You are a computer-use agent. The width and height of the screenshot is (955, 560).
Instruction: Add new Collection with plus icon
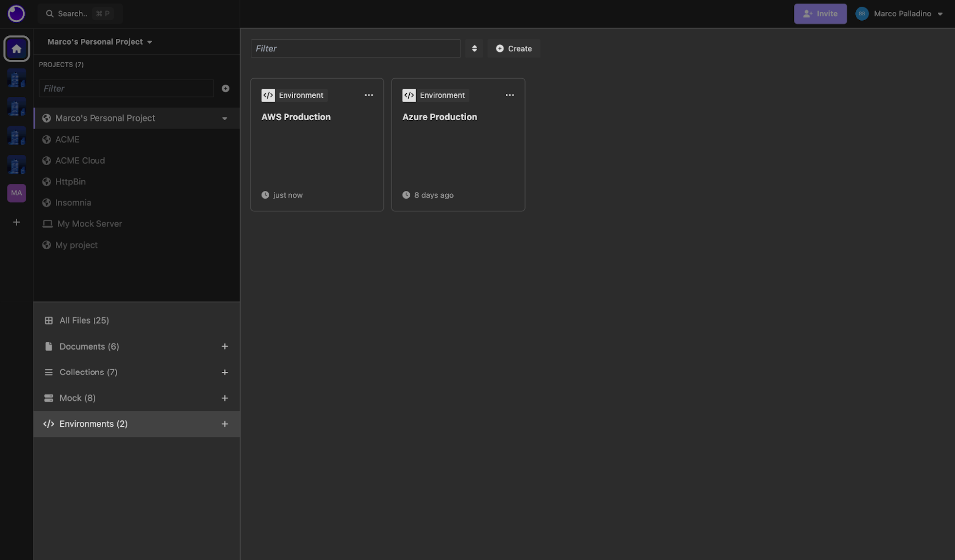point(225,373)
